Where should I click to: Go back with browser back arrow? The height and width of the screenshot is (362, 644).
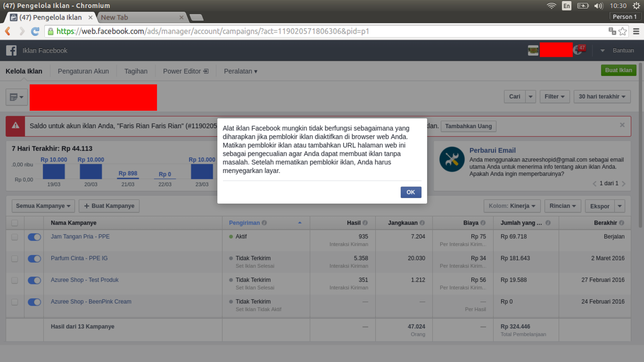point(8,31)
